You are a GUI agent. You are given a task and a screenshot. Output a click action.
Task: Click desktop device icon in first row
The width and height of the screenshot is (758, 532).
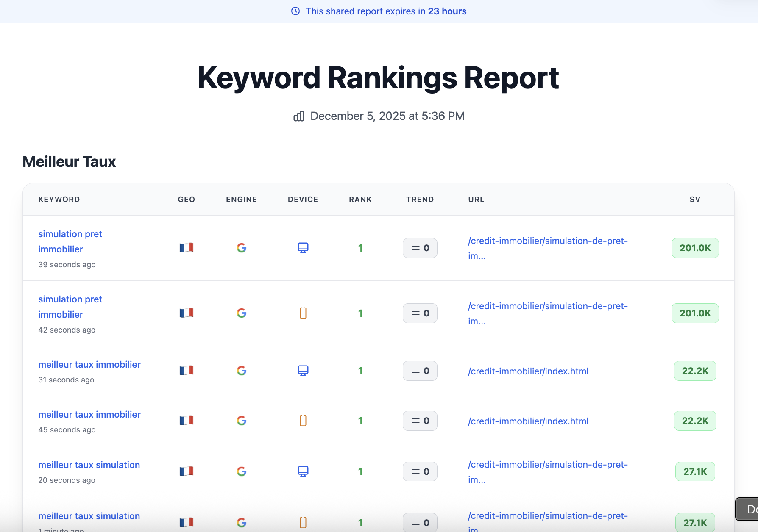click(x=303, y=248)
